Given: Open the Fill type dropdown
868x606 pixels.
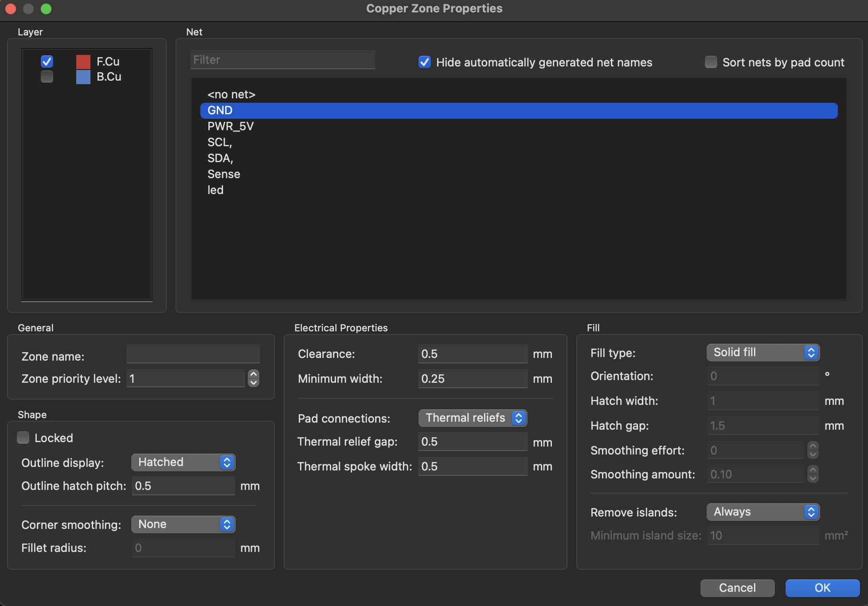Looking at the screenshot, I should tap(762, 353).
